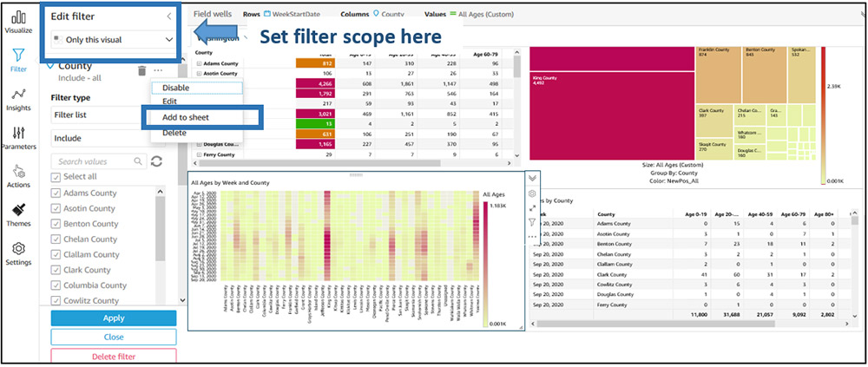This screenshot has height=367, width=868.
Task: Open the Themes pane
Action: click(x=18, y=215)
